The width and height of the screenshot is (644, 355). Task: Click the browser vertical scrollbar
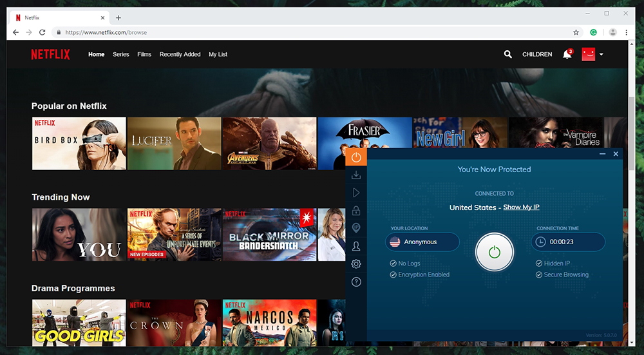coord(631,133)
